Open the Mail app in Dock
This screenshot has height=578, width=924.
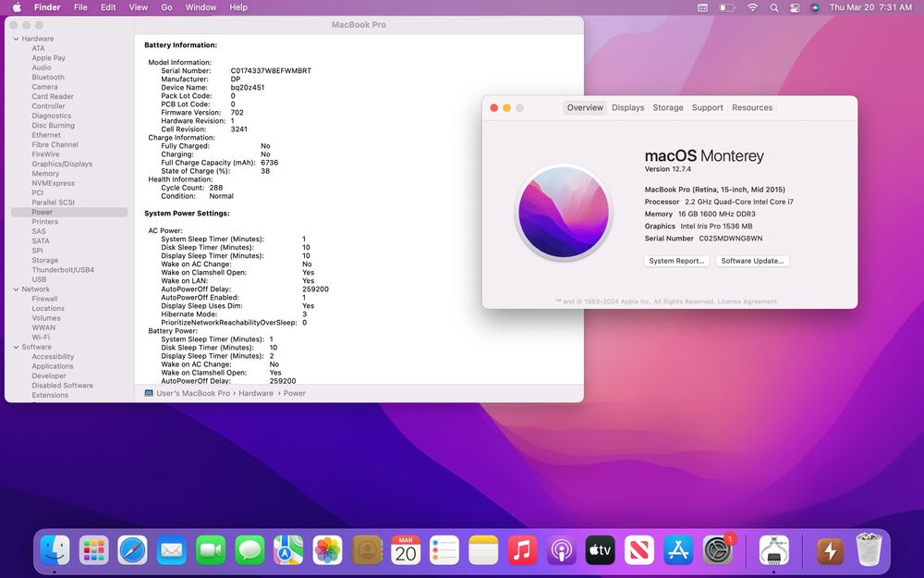point(172,551)
